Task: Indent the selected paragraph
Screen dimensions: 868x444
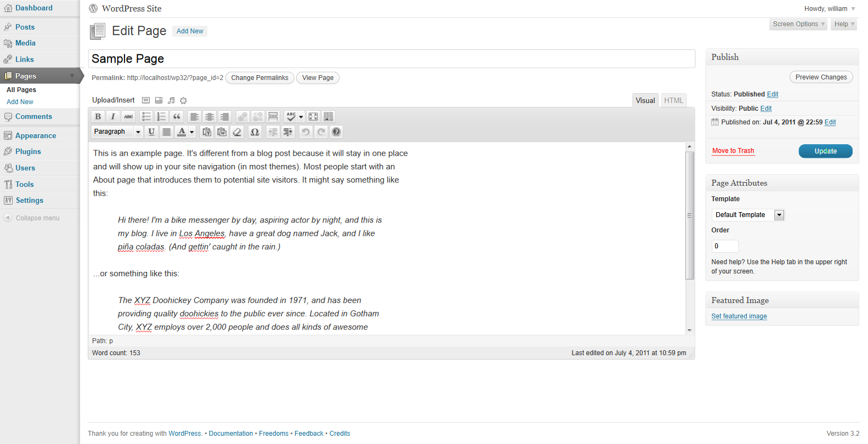Action: tap(288, 132)
